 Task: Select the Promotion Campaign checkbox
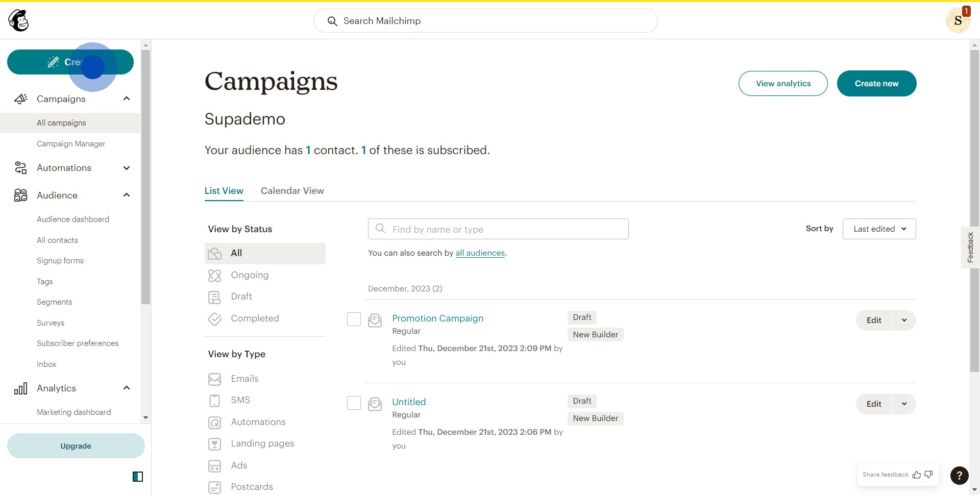click(354, 319)
